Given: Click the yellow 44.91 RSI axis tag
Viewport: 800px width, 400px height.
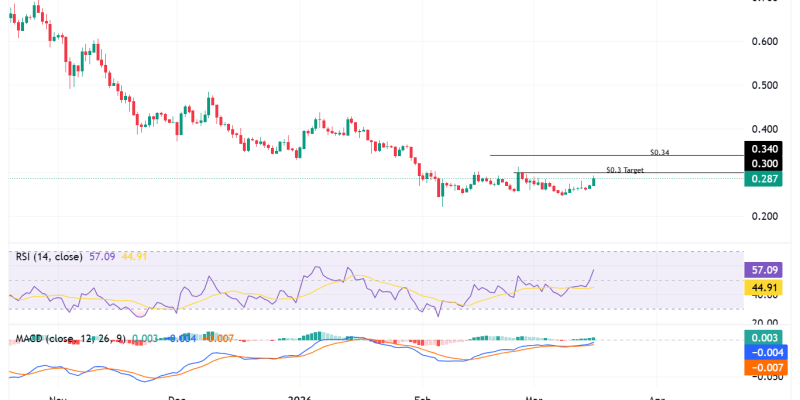Looking at the screenshot, I should [x=766, y=287].
